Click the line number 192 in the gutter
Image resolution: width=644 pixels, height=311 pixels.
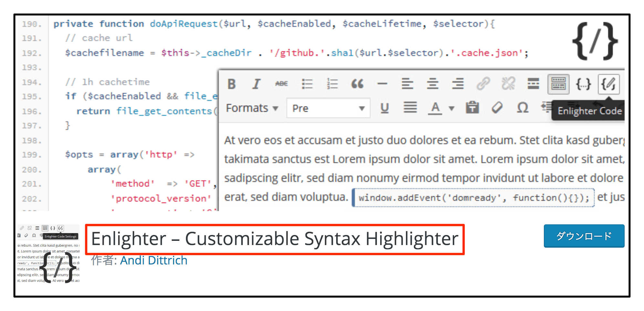pos(32,53)
